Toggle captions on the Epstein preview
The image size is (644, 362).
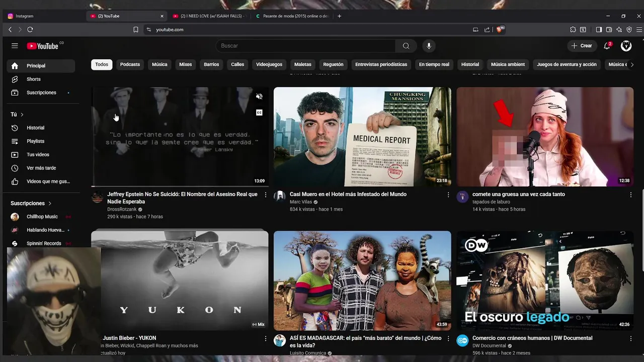(259, 113)
